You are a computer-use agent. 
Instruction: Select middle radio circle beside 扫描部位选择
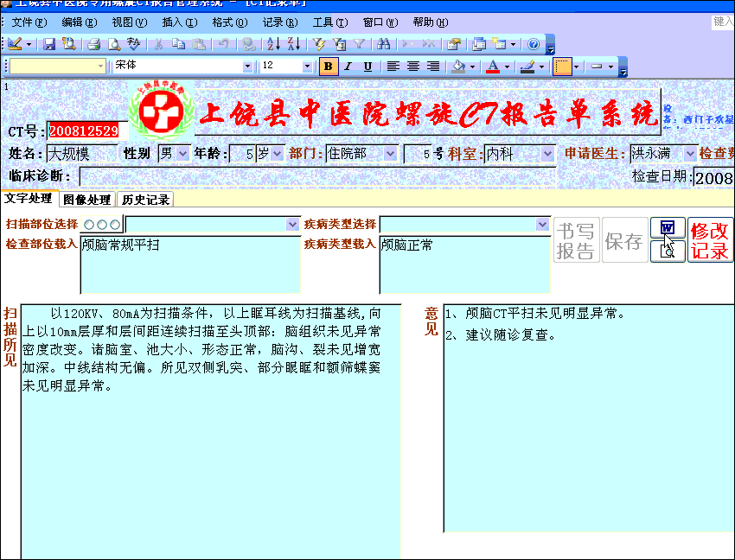tap(102, 225)
